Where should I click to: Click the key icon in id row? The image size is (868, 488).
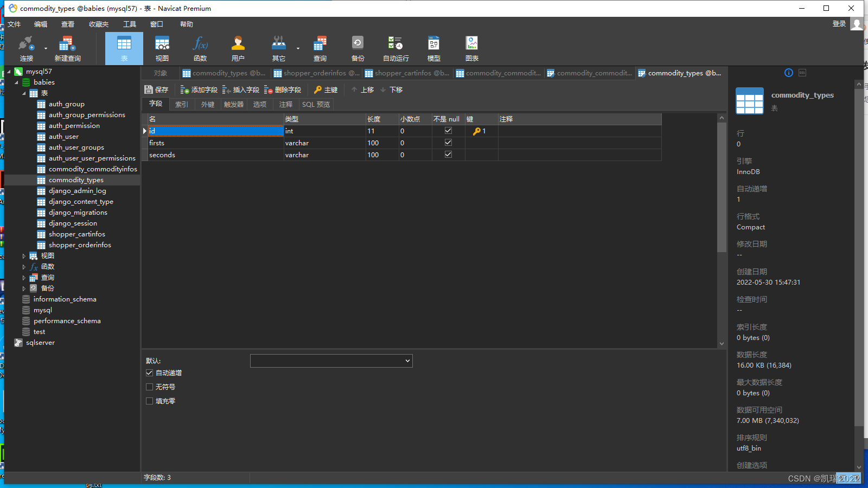(x=477, y=131)
